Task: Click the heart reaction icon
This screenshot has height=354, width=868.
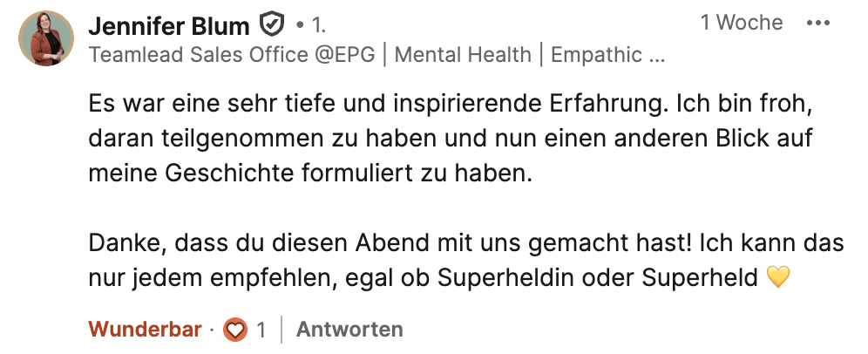Action: [234, 330]
